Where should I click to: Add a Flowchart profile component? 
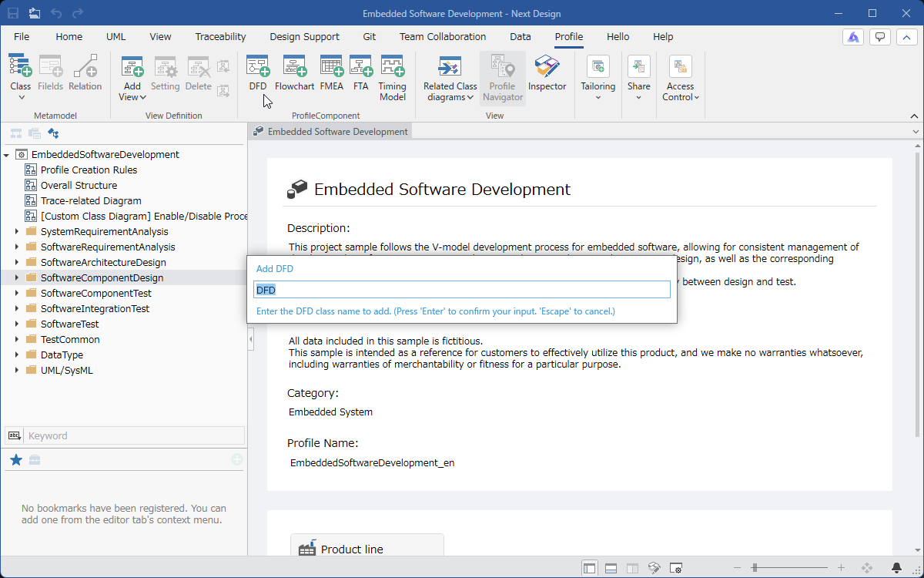pyautogui.click(x=294, y=73)
